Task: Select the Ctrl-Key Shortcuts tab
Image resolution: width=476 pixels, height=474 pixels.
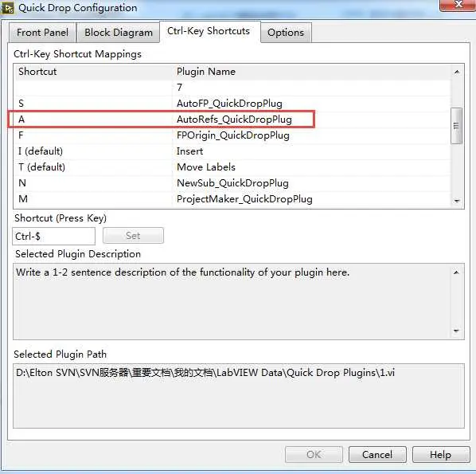Action: click(x=209, y=31)
